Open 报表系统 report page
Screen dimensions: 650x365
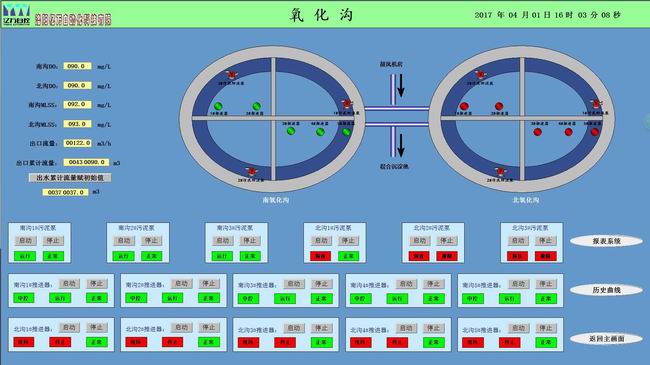point(606,241)
